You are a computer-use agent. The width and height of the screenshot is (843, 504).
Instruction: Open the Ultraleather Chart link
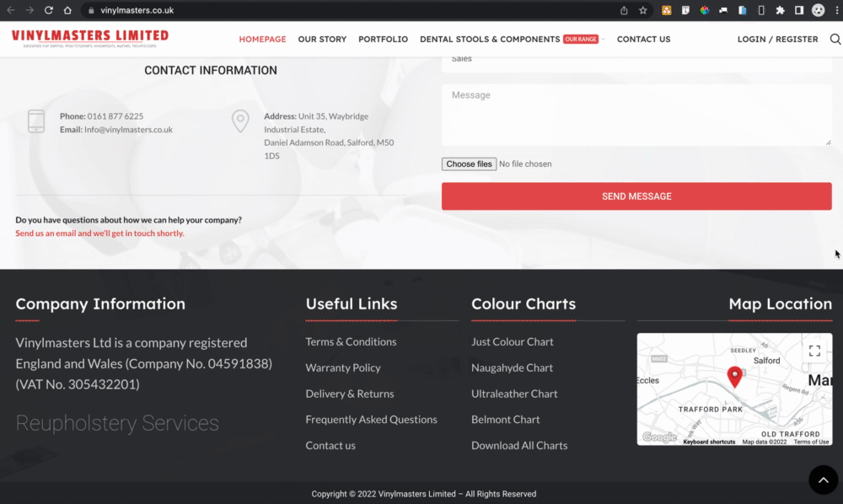click(514, 394)
